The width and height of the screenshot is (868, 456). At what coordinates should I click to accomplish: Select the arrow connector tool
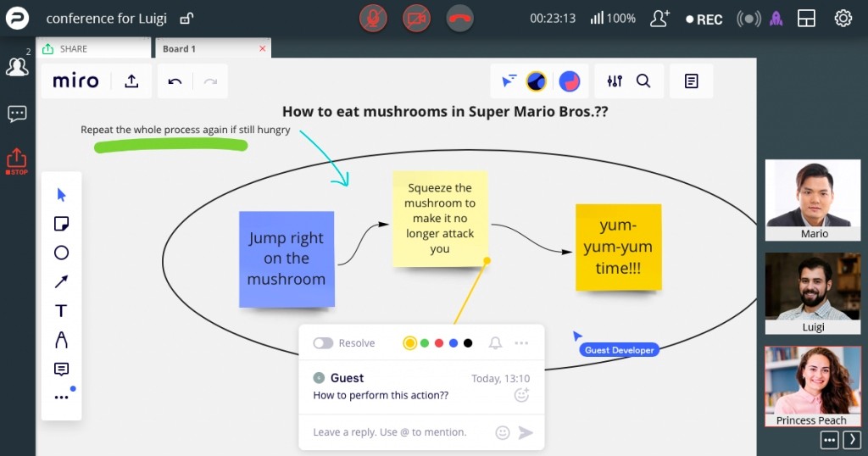(61, 281)
